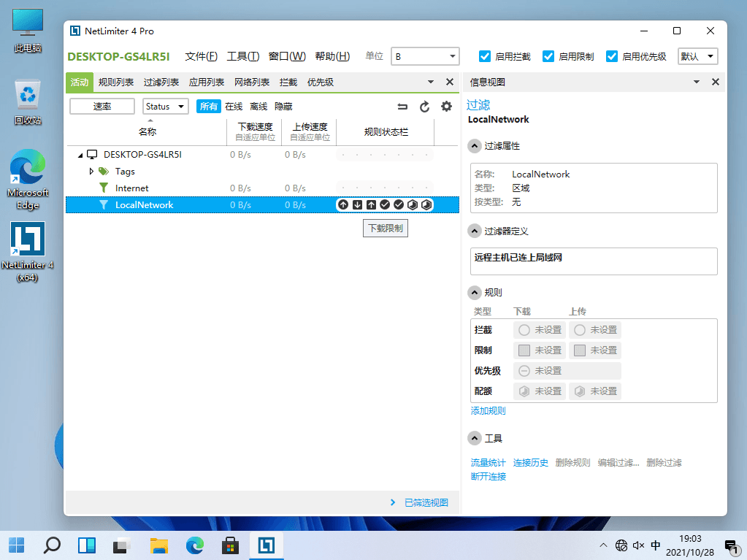Image resolution: width=747 pixels, height=560 pixels.
Task: Switch to the 网络列表 tab
Action: point(251,83)
